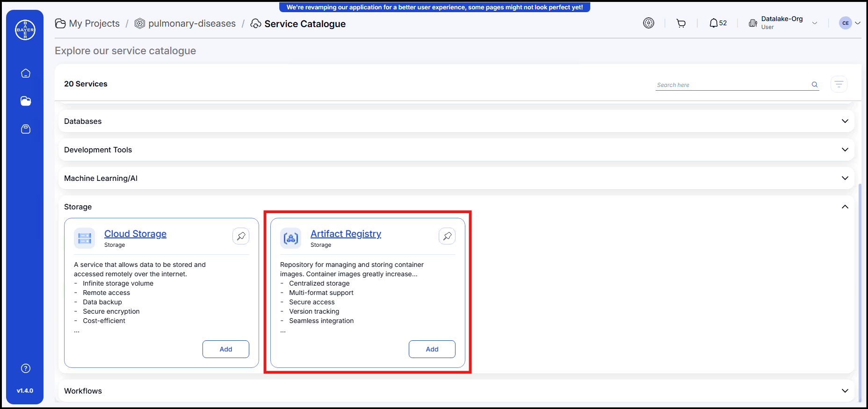Click the shopping cart icon
The height and width of the screenshot is (409, 868).
(681, 23)
